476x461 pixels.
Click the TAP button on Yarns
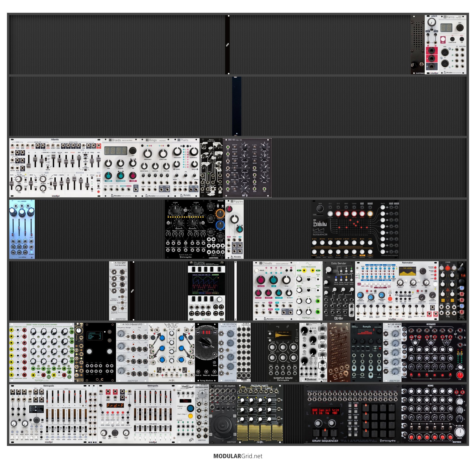462,39
